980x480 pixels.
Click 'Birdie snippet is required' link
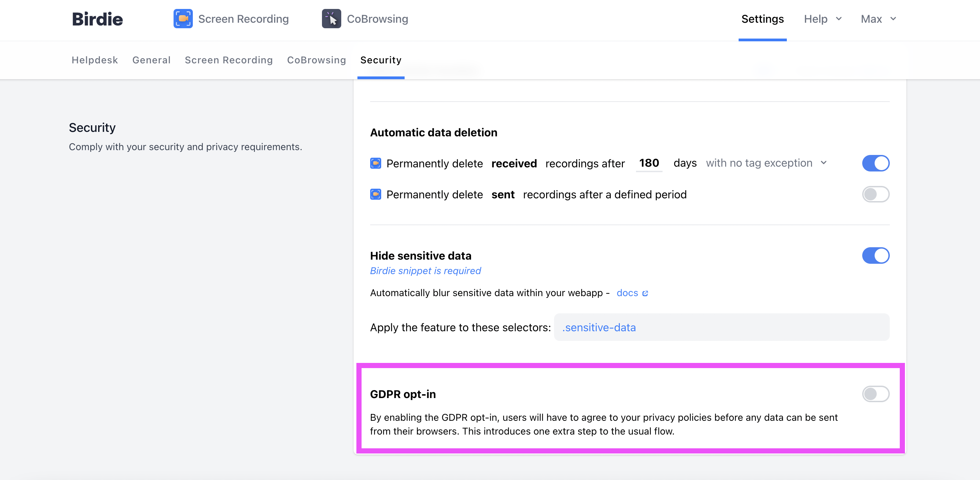click(x=425, y=271)
